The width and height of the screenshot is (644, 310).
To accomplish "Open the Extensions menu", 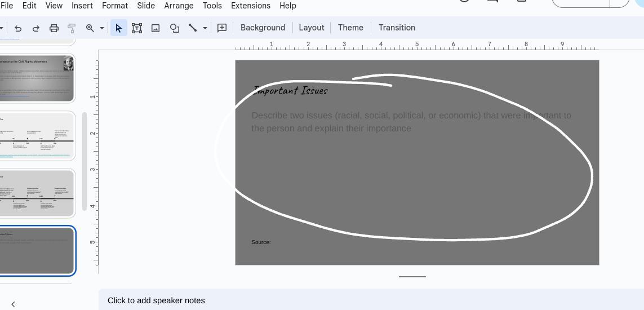I will coord(250,6).
